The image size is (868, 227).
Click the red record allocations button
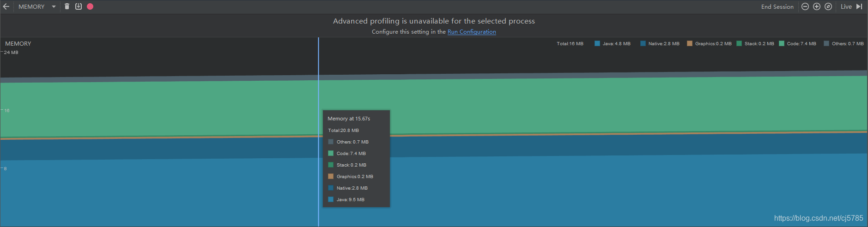point(90,6)
